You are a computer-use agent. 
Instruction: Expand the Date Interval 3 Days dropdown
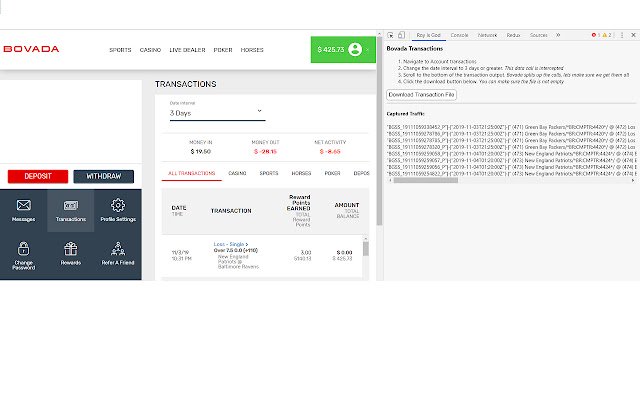tap(217, 113)
